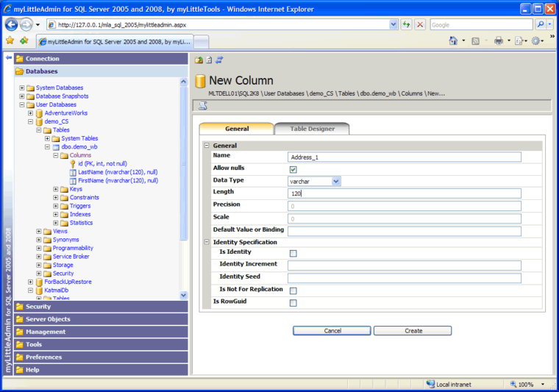Open the Data Type varchar dropdown
The image size is (559, 392).
tap(336, 182)
